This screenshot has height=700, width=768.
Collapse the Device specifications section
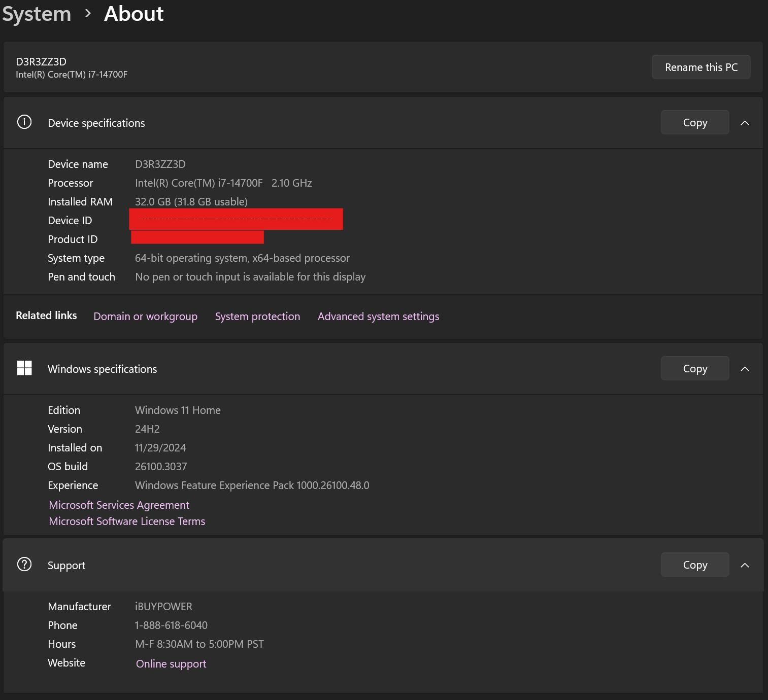click(745, 123)
